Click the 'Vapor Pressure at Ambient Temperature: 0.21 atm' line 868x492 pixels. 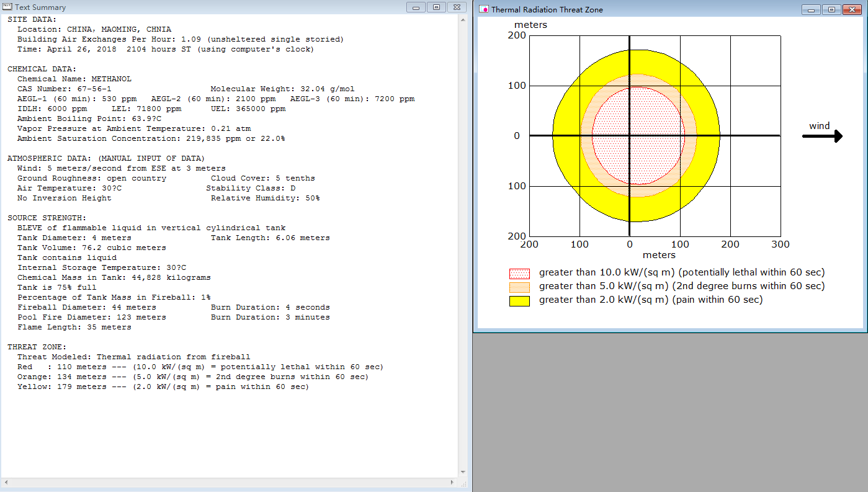pyautogui.click(x=134, y=128)
